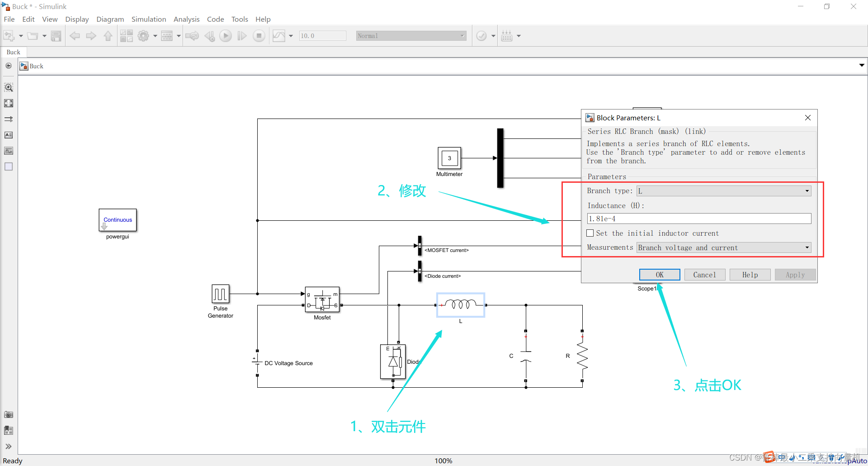The width and height of the screenshot is (868, 466).
Task: Click the New Model toolbar icon
Action: click(x=9, y=36)
